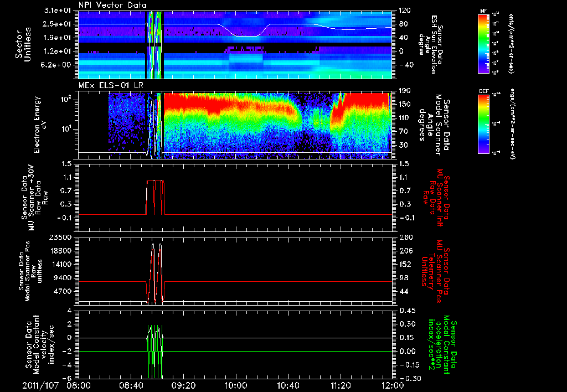
Task: Click the Model Scanner Pos Raw unitless label
Action: coord(31,271)
